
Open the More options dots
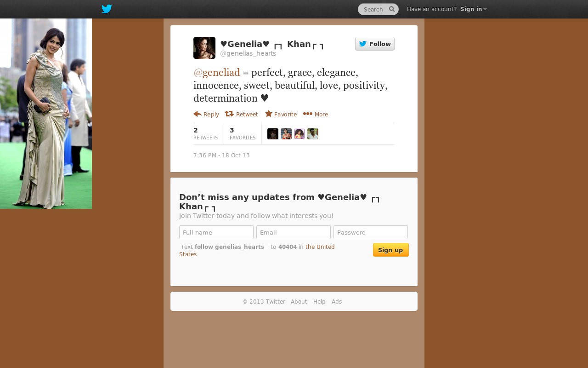[308, 114]
